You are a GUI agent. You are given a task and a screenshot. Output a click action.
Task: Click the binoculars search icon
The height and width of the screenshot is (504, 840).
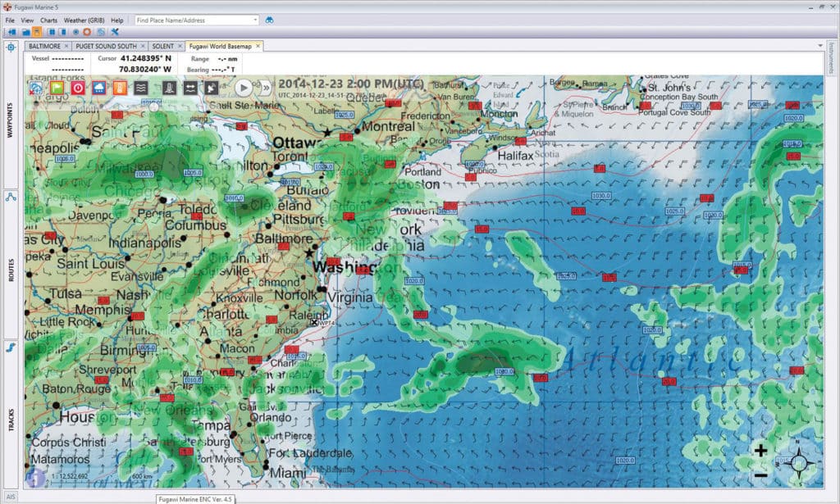click(x=269, y=20)
